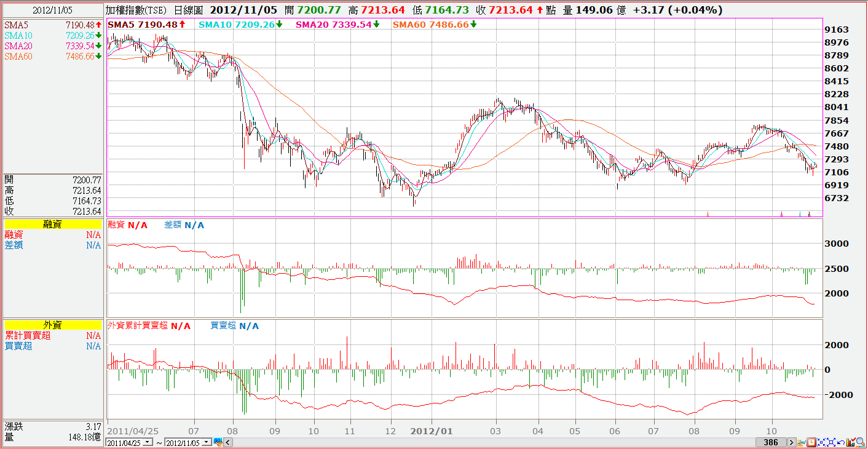The height and width of the screenshot is (449, 868).
Task: Click the 累計買賣超 N/A row in the left panel
Action: pyautogui.click(x=53, y=336)
